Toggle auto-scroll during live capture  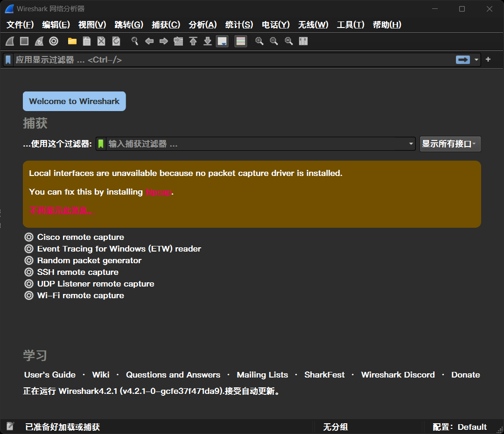point(222,41)
